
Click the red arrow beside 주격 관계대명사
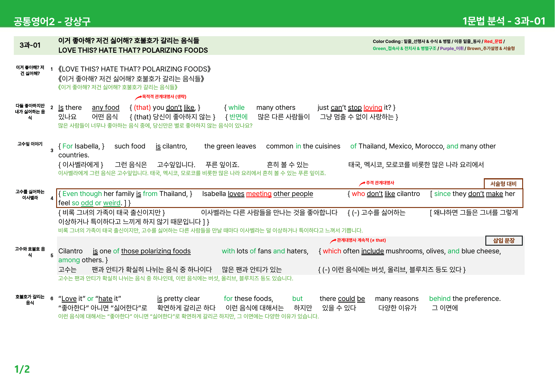coord(362,184)
